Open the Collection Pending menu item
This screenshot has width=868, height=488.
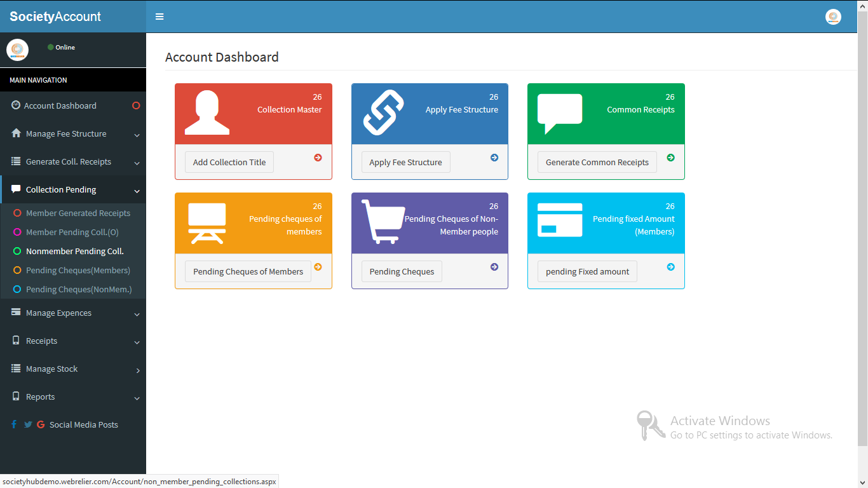pyautogui.click(x=61, y=189)
